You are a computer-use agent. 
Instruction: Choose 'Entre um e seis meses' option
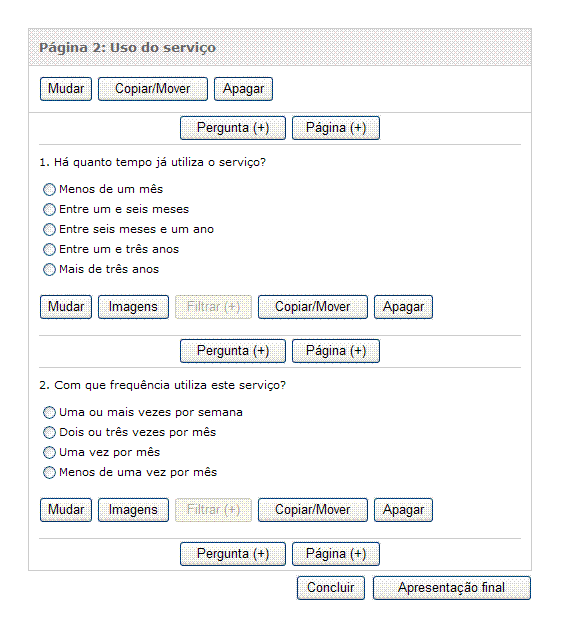[49, 209]
